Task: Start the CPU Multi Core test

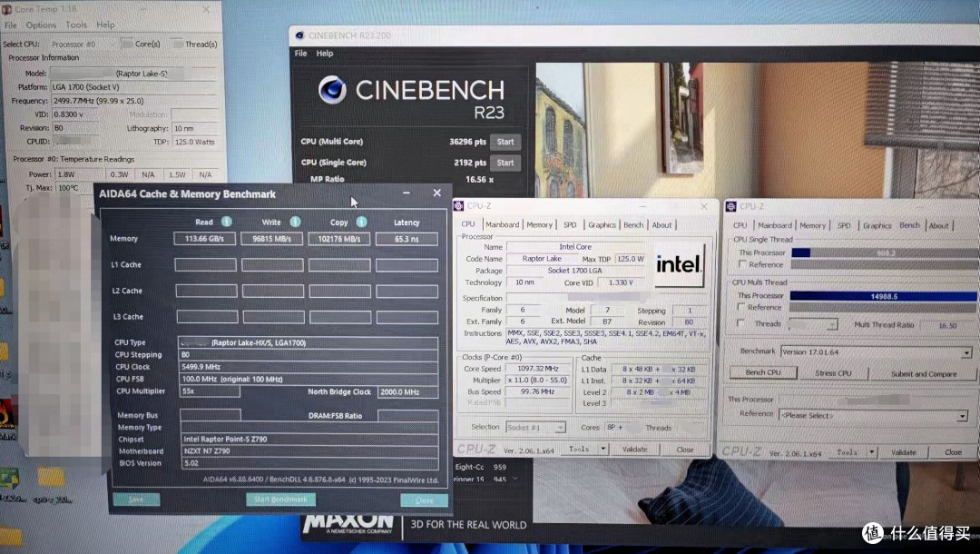Action: (505, 142)
